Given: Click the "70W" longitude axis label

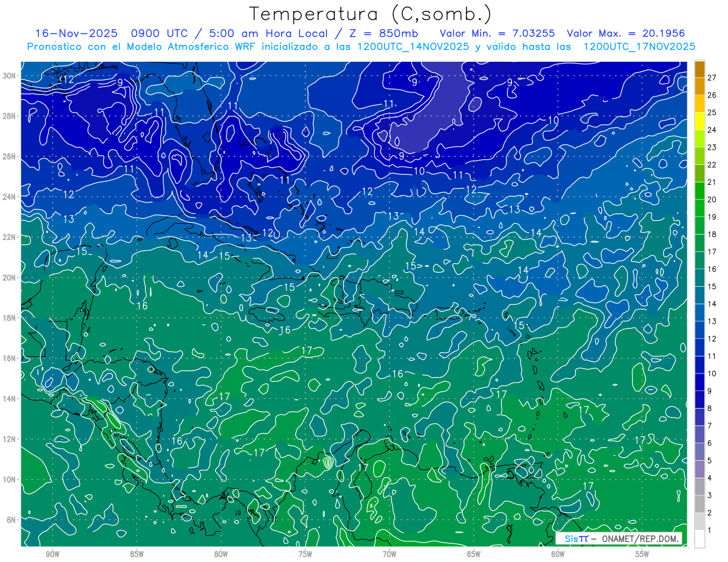Looking at the screenshot, I should (x=389, y=554).
